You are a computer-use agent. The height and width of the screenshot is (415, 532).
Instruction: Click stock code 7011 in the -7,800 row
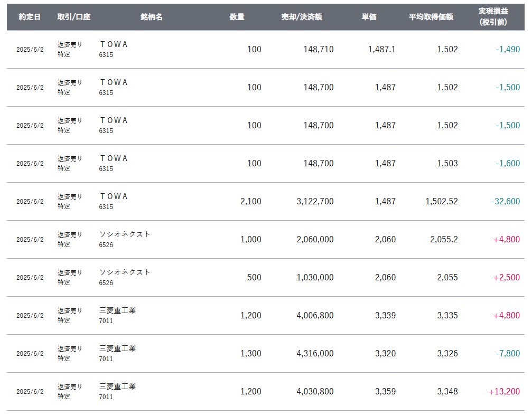point(106,359)
